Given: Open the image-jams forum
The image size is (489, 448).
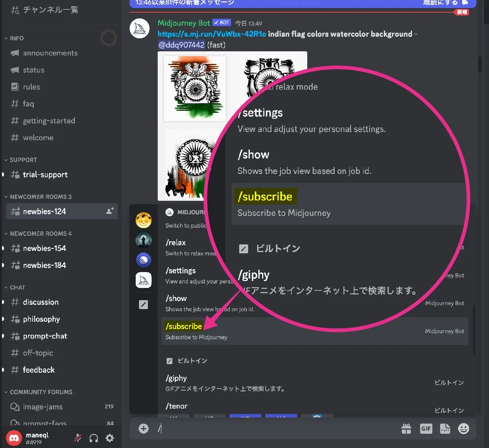Looking at the screenshot, I should point(62,407).
